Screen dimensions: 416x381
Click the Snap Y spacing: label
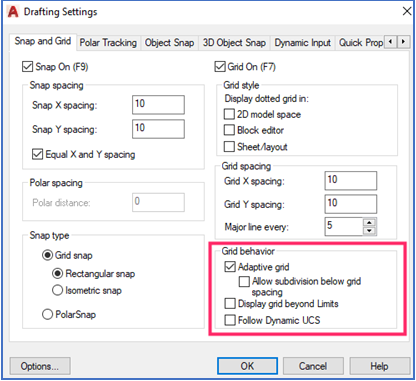[65, 129]
